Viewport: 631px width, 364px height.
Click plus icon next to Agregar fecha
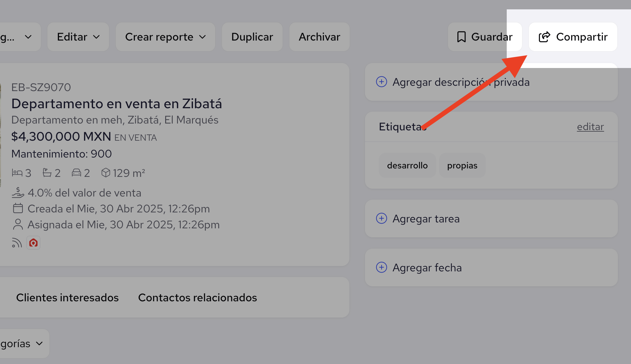click(x=382, y=267)
